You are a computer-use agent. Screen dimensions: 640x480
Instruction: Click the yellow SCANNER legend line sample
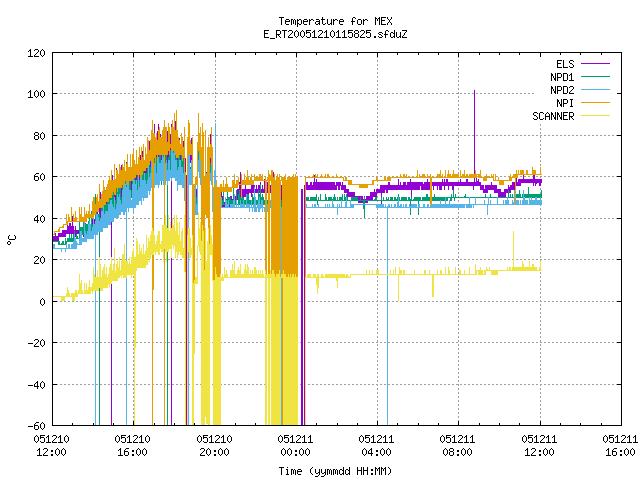[595, 116]
